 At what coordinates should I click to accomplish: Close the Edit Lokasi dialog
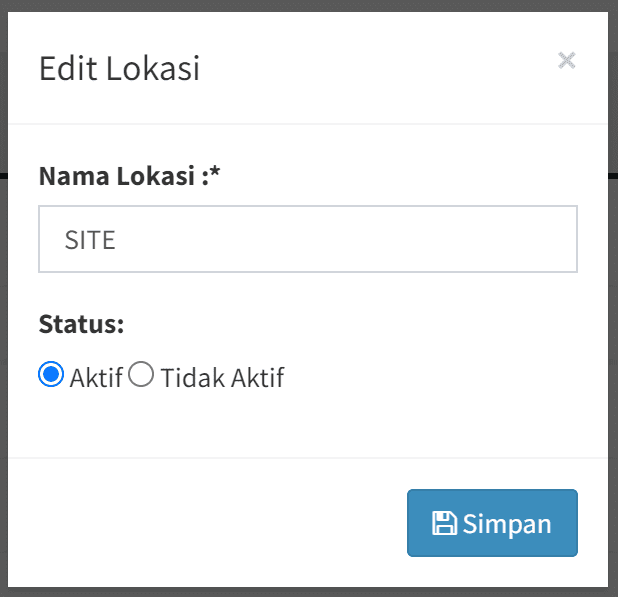click(x=567, y=61)
